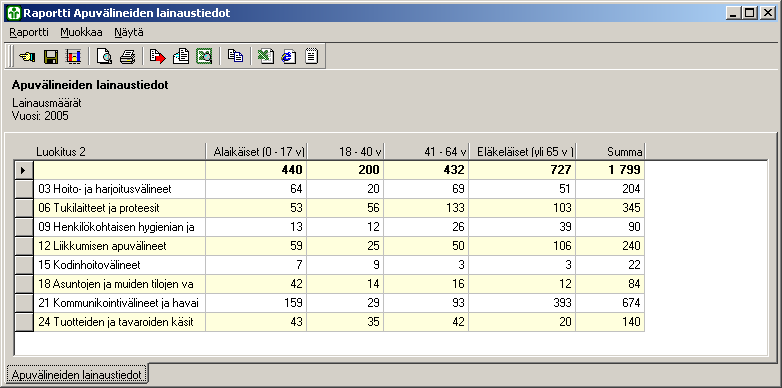Screen dimensions: 782x388
Task: Click the Summa column header
Action: click(610, 152)
